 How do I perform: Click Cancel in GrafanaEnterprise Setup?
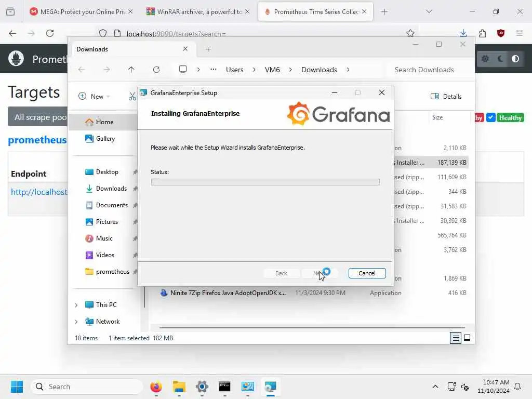tap(367, 273)
